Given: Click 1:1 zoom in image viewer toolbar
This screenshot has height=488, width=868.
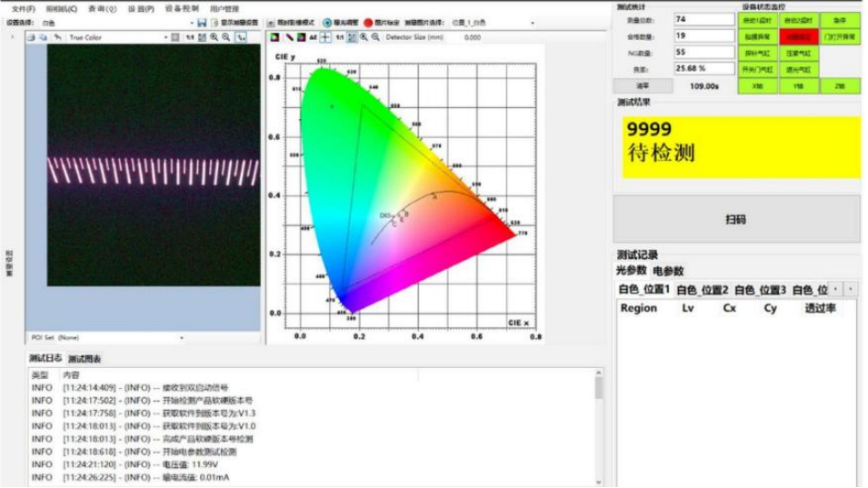Looking at the screenshot, I should coord(190,37).
